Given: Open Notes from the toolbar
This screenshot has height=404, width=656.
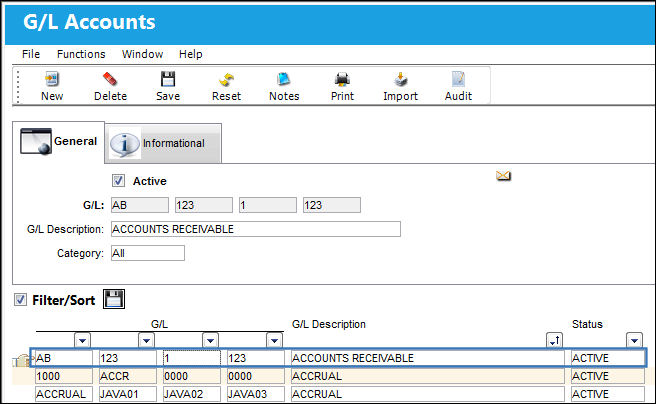Looking at the screenshot, I should 284,79.
